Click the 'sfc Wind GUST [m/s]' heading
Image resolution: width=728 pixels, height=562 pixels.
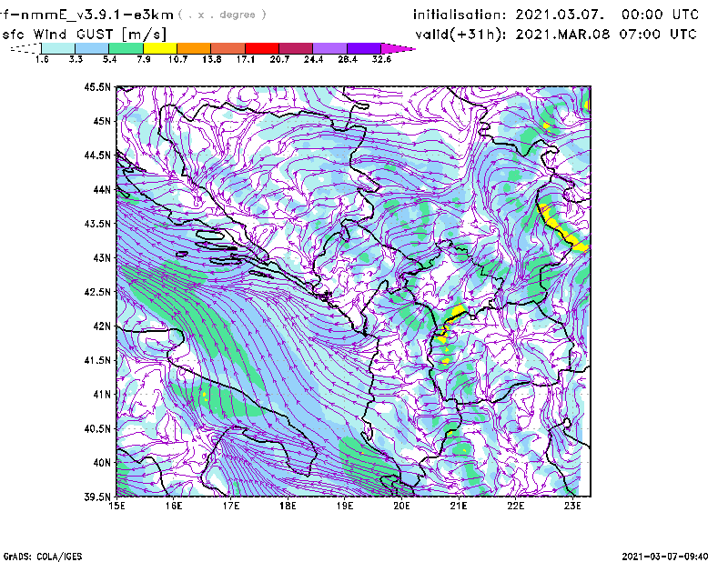click(x=84, y=35)
